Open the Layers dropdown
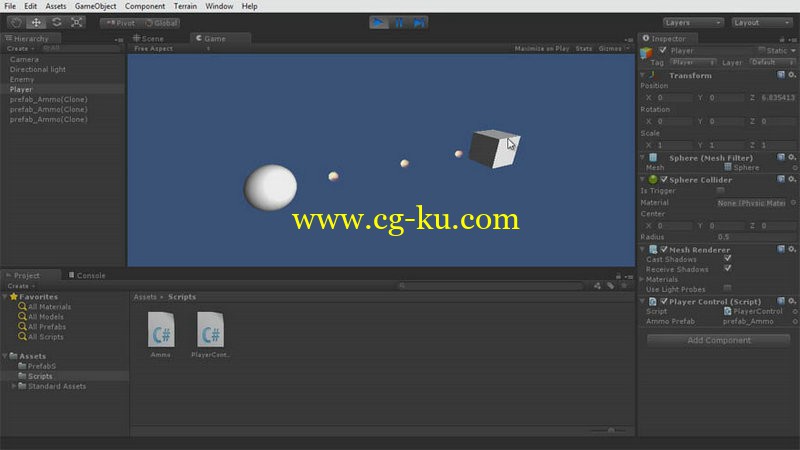This screenshot has width=800, height=450. [693, 22]
